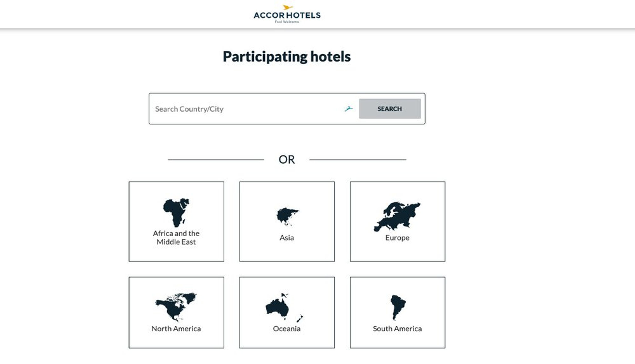Click the teal bird icon in search field
This screenshot has width=635, height=364.
click(348, 109)
